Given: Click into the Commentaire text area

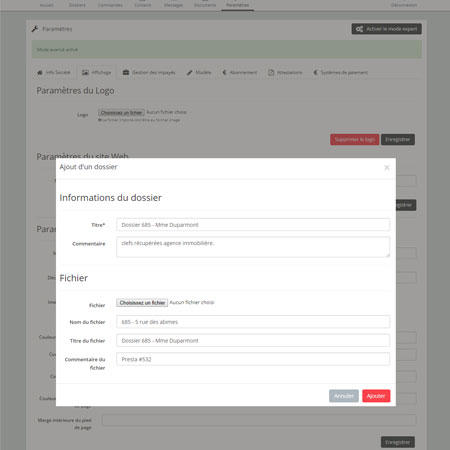Looking at the screenshot, I should click(x=253, y=247).
